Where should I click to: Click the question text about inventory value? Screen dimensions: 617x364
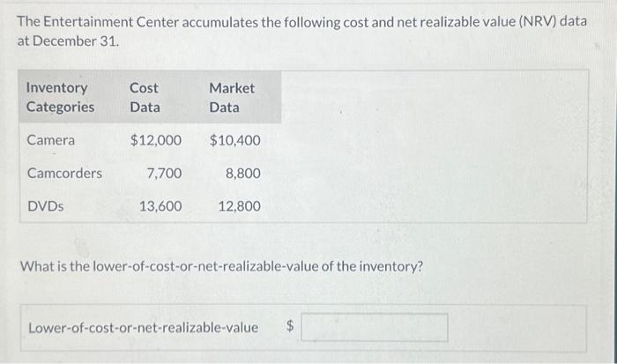point(221,265)
